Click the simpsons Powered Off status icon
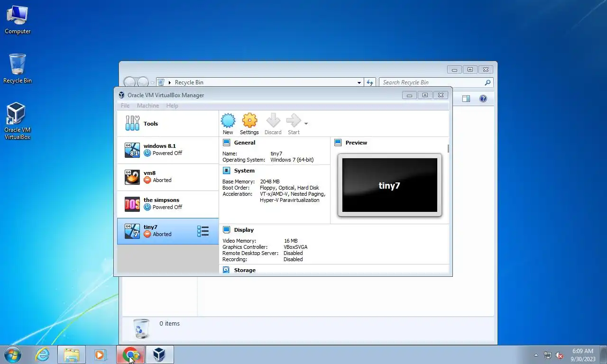 point(147,207)
